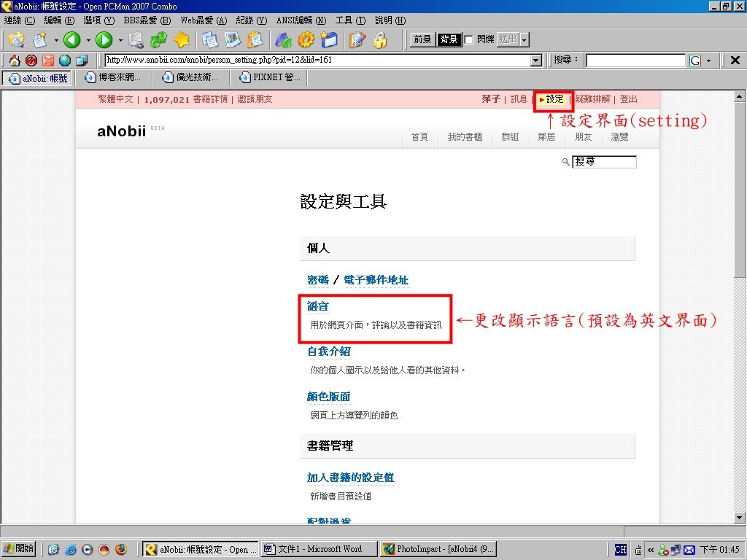Click the 邀請朋友 invite friends link
This screenshot has height=560, width=747.
pos(255,99)
